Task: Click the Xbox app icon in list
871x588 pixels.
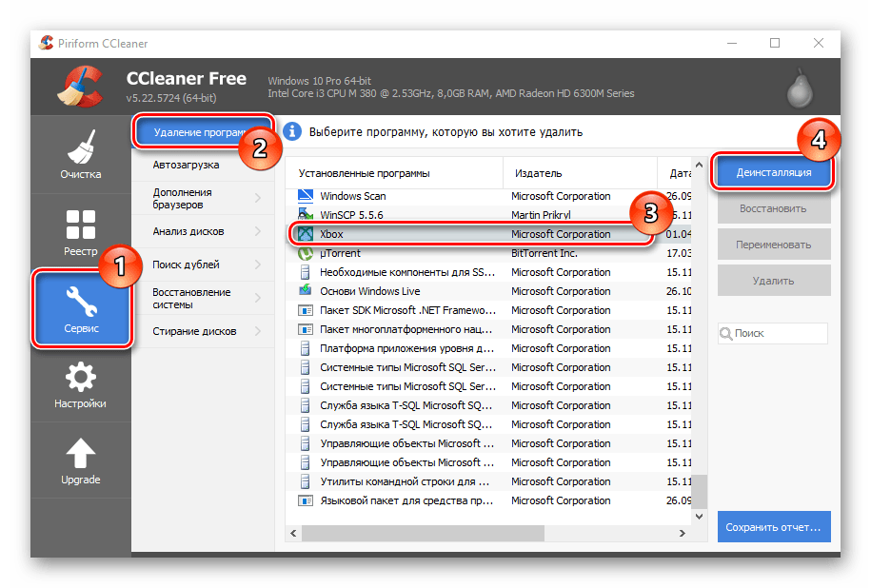Action: [306, 234]
